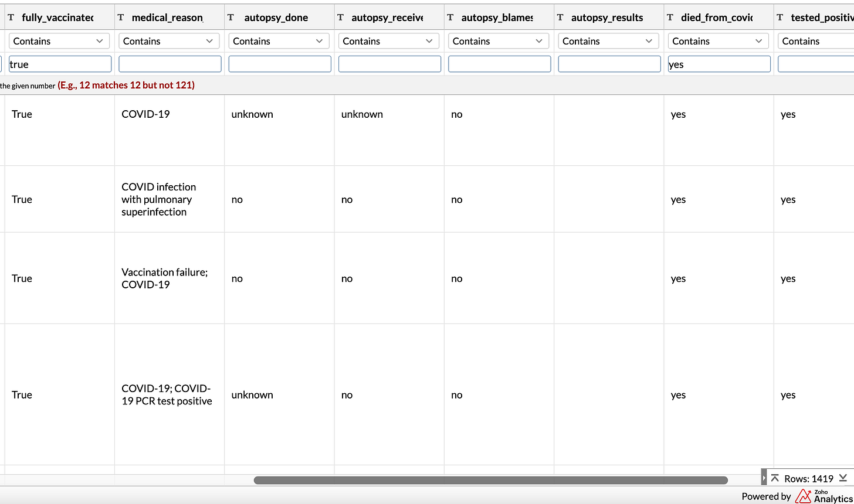This screenshot has height=504, width=854.
Task: Click the empty medical_reason filter input
Action: point(170,64)
